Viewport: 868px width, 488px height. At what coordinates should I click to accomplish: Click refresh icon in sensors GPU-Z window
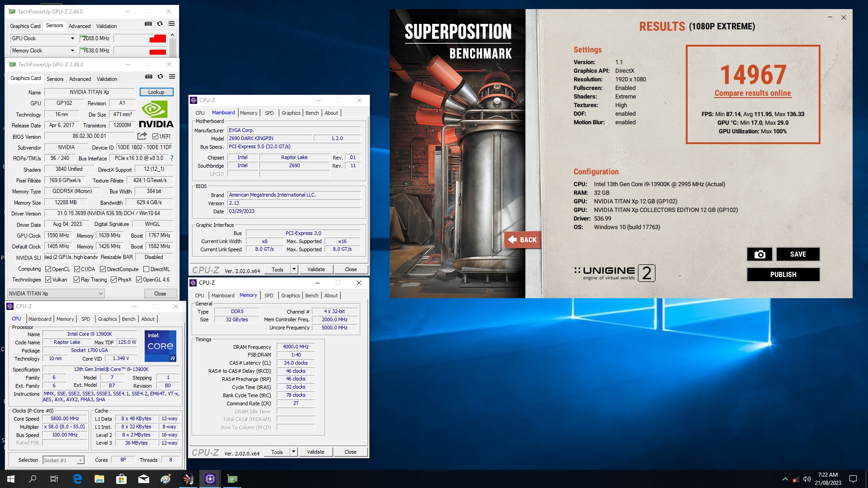point(160,24)
